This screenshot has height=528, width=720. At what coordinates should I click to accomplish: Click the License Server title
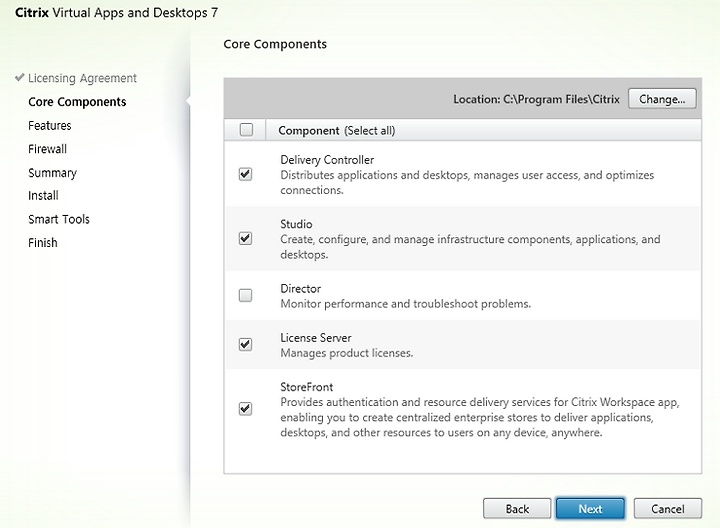point(315,337)
